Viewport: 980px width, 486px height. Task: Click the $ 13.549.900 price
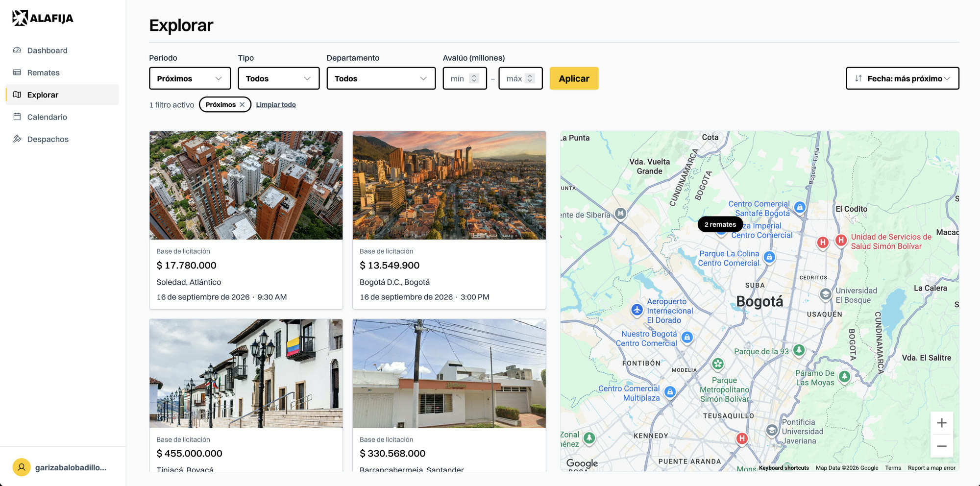[390, 266]
